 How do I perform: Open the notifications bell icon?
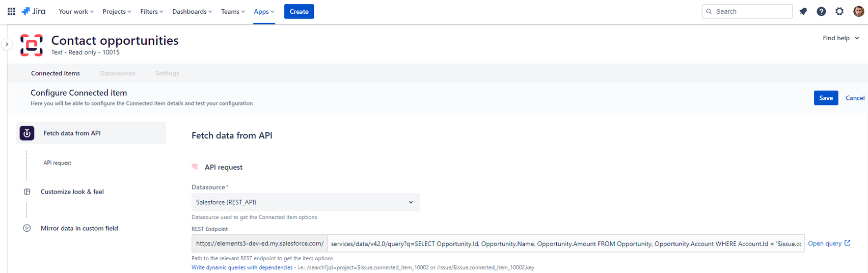click(803, 11)
